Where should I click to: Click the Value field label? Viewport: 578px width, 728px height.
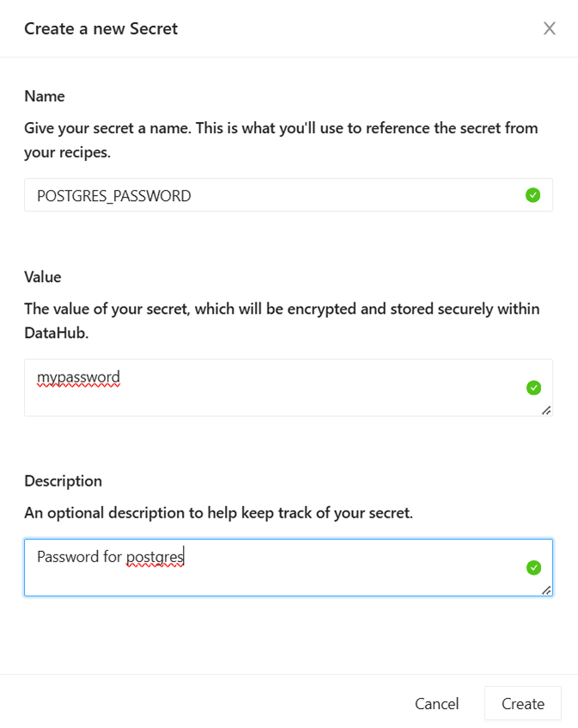(43, 277)
